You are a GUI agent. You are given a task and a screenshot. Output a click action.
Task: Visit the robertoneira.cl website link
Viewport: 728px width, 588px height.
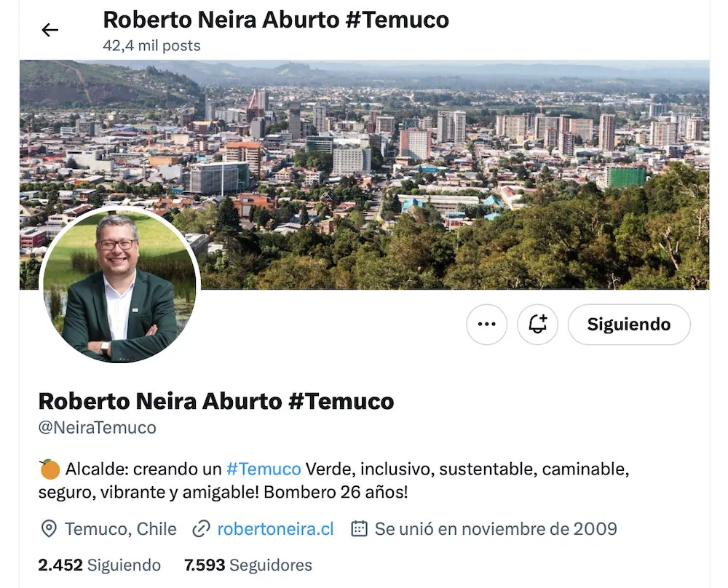point(275,528)
